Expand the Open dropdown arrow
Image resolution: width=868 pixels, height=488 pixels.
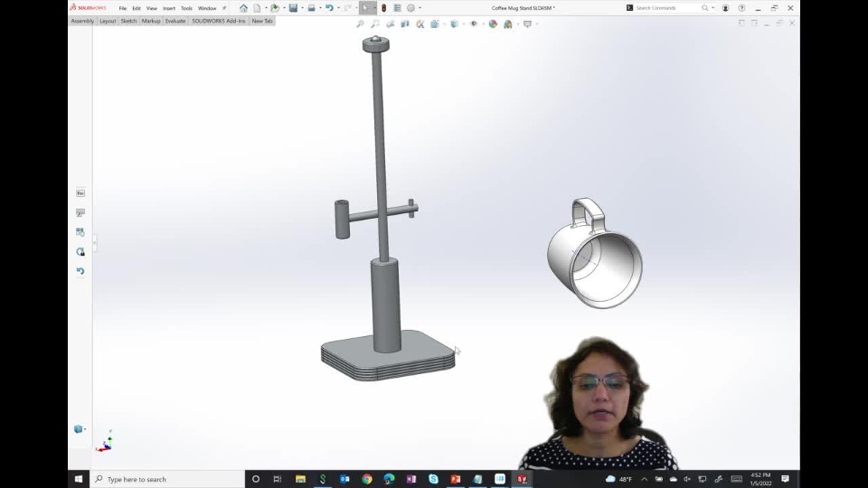(x=284, y=8)
